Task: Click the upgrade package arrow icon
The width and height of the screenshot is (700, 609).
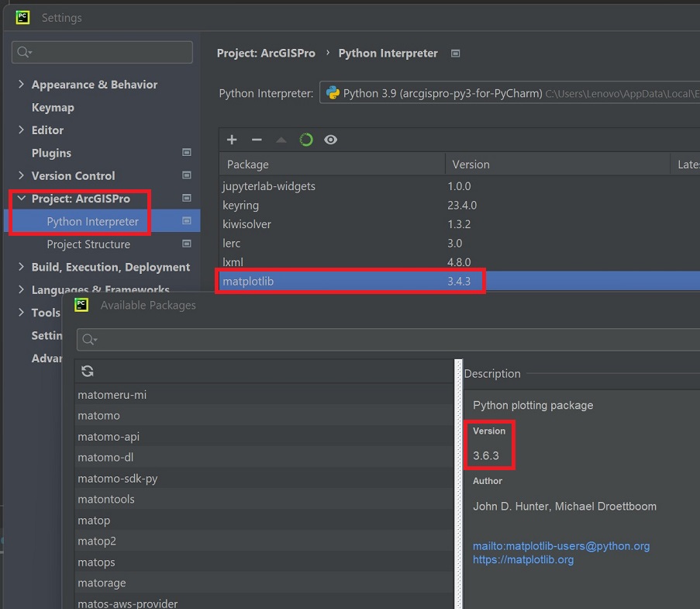Action: [x=281, y=140]
